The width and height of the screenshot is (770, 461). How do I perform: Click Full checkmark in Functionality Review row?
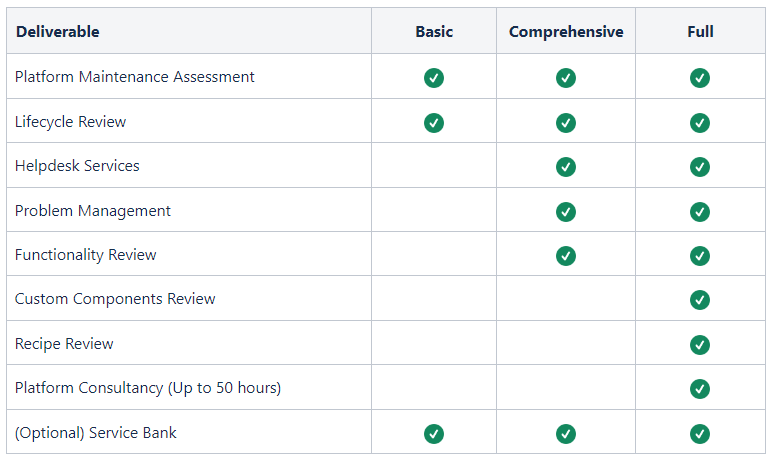699,256
